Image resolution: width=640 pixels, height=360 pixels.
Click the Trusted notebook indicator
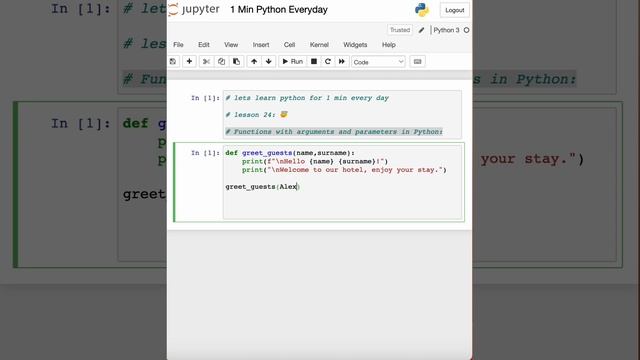coord(400,30)
